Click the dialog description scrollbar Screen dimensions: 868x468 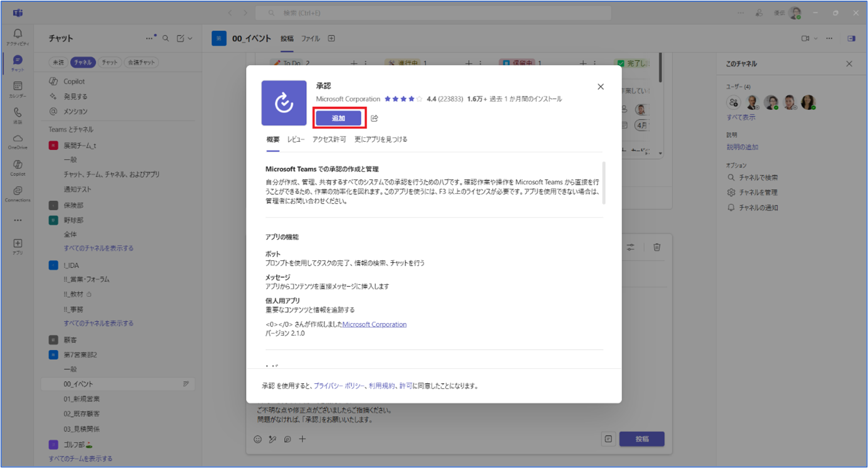(x=604, y=183)
